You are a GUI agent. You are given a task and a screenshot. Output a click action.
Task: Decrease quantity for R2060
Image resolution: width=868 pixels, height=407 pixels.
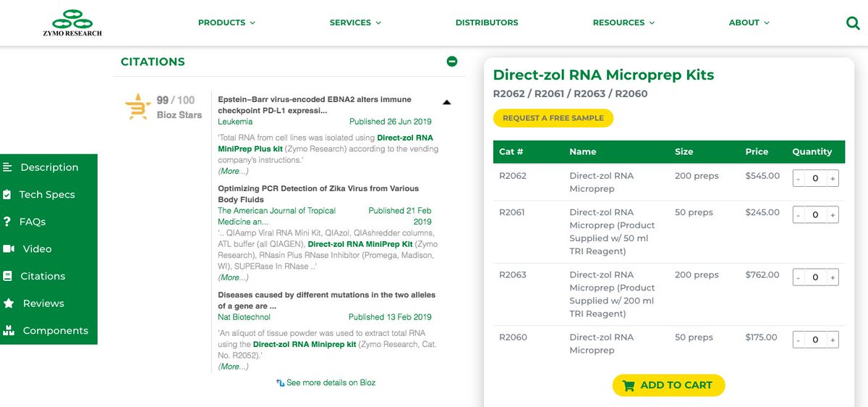click(799, 340)
